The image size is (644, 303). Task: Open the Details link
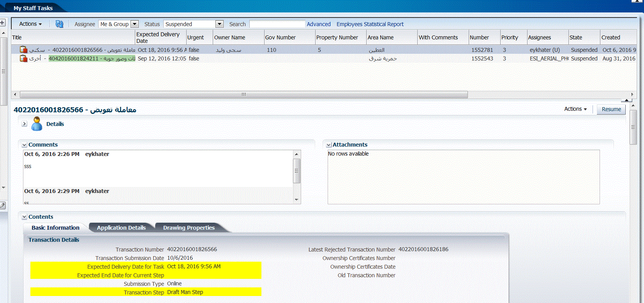55,124
